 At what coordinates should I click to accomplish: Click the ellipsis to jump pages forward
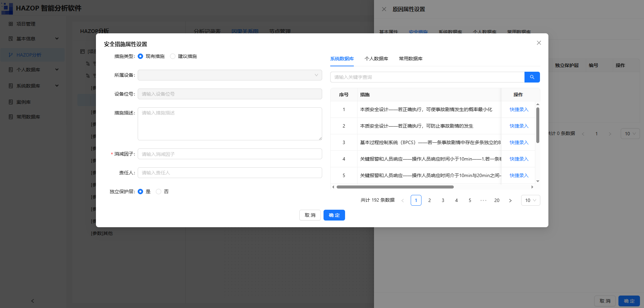[483, 200]
